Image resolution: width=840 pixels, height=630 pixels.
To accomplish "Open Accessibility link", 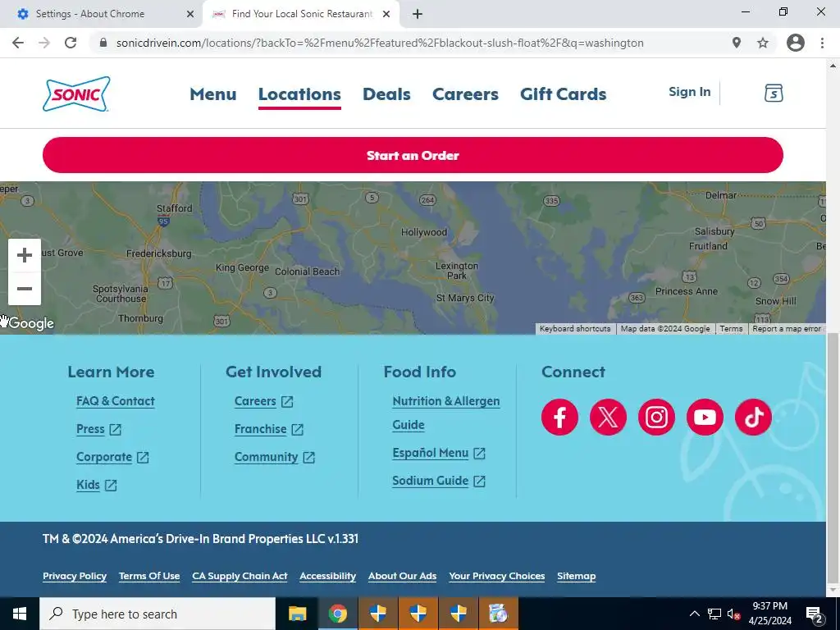I will coord(327,576).
